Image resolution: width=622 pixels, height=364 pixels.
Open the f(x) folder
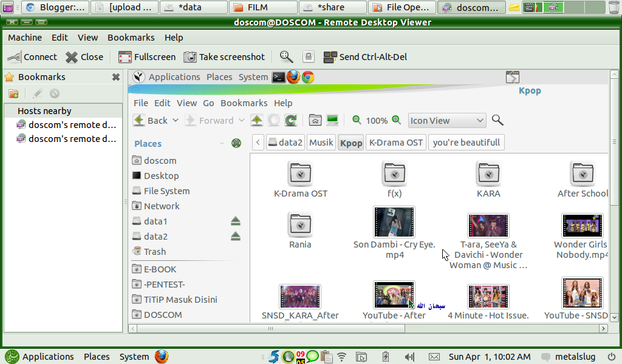(394, 180)
